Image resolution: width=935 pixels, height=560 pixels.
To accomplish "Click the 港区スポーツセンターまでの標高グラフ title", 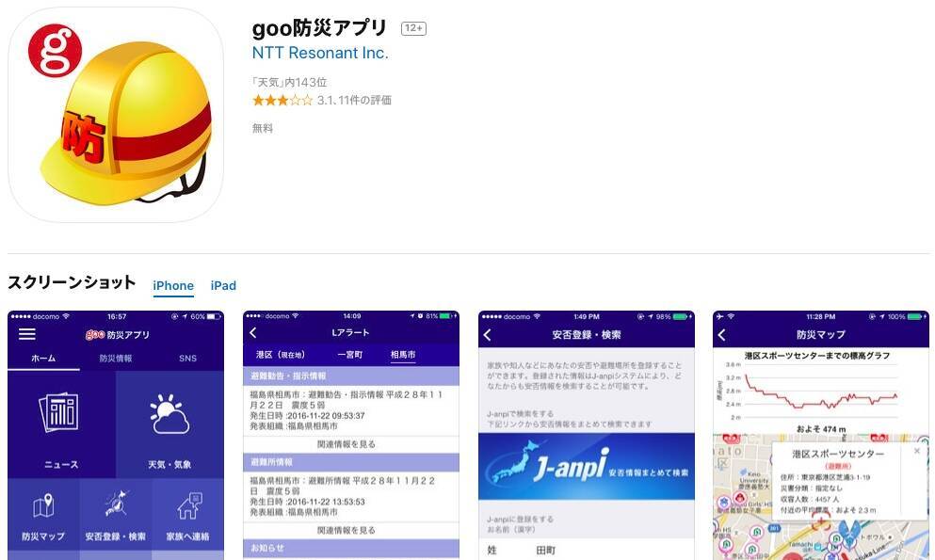I will [817, 356].
